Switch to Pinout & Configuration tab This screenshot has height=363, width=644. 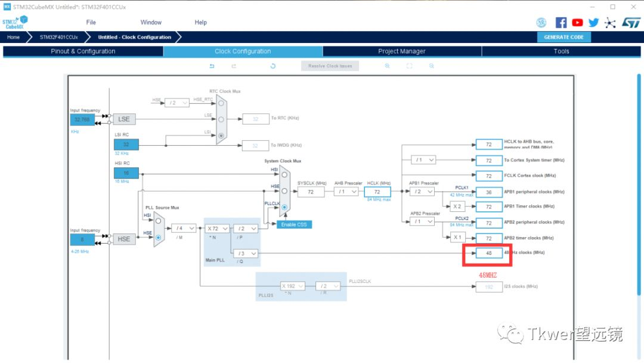coord(83,51)
